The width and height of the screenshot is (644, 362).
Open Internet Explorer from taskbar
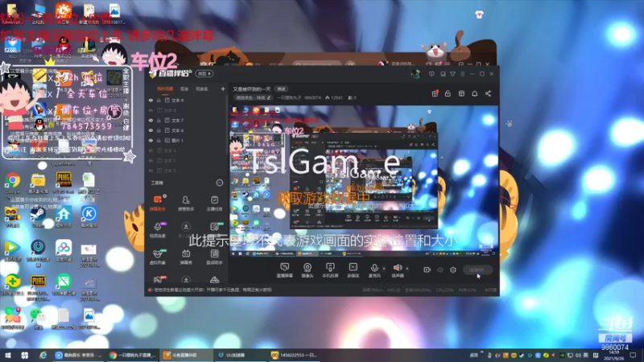pyautogui.click(x=43, y=355)
